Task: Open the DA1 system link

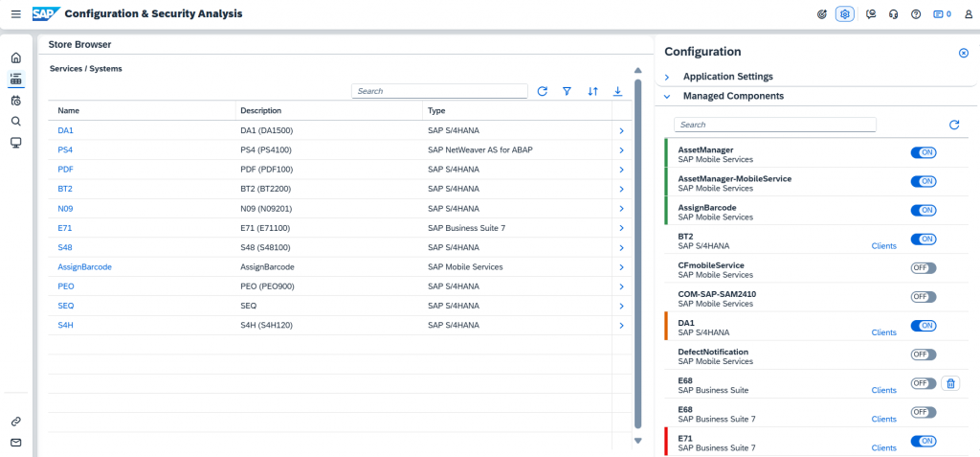Action: [66, 131]
